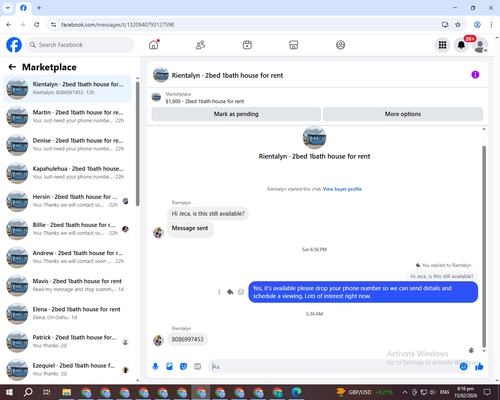Click the chat header Rientalyn title

point(227,75)
